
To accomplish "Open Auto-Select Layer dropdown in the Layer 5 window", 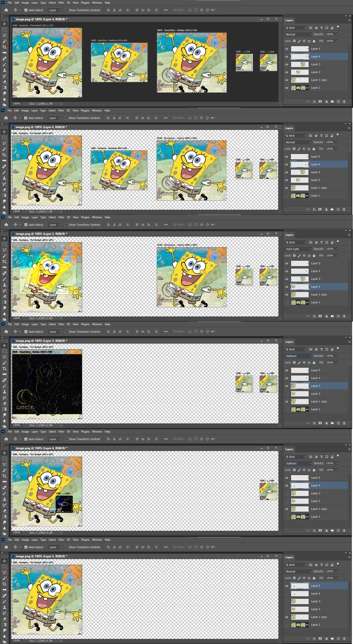I will pyautogui.click(x=54, y=547).
